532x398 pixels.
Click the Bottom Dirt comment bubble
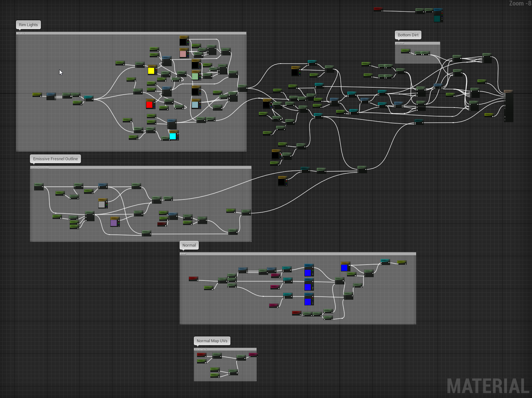pos(408,35)
